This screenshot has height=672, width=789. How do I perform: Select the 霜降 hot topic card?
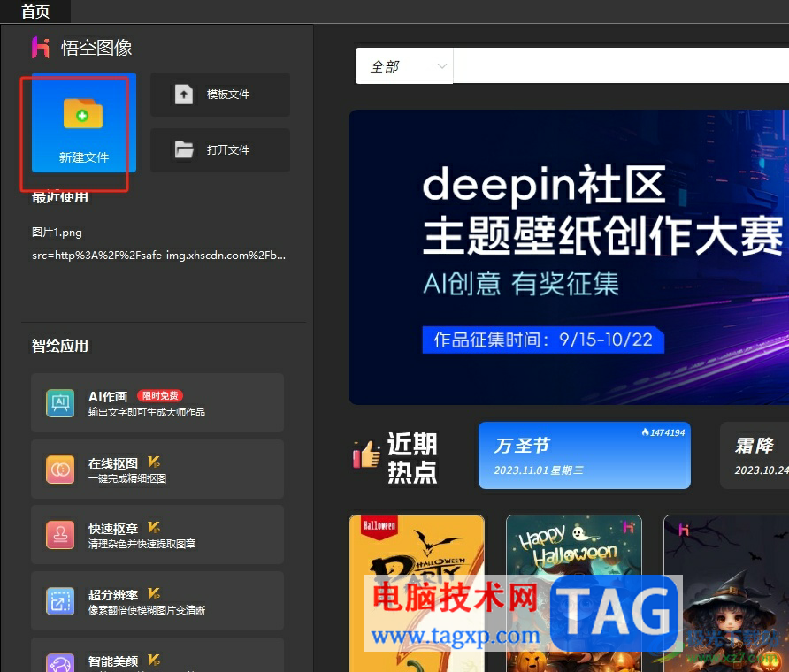coord(755,455)
